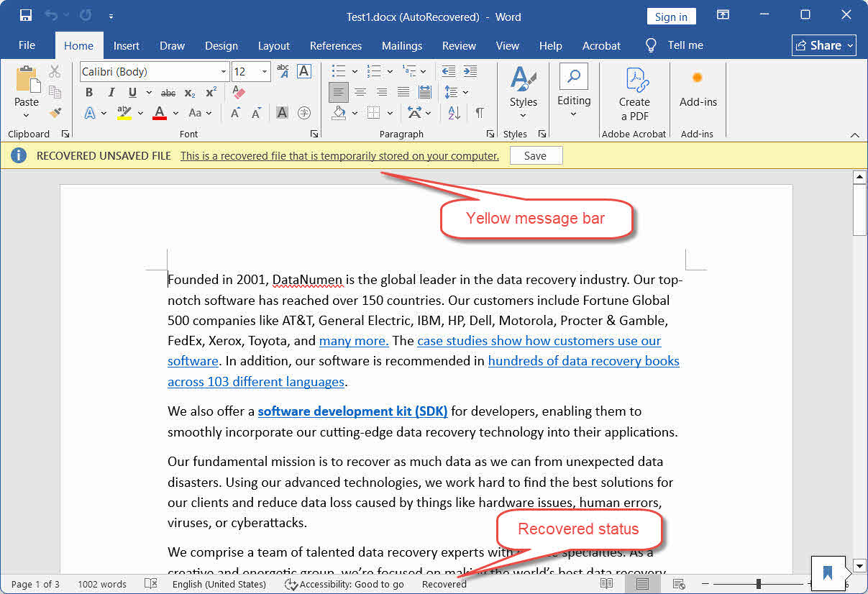Expand the Numbering list dropdown arrow
Image resolution: width=868 pixels, height=594 pixels.
point(390,72)
